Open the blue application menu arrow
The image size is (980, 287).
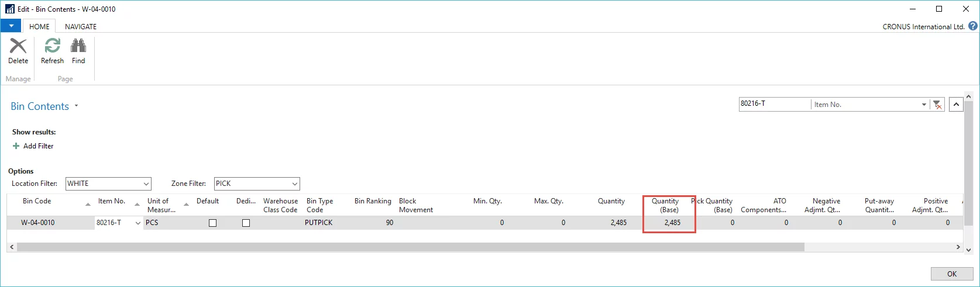11,26
